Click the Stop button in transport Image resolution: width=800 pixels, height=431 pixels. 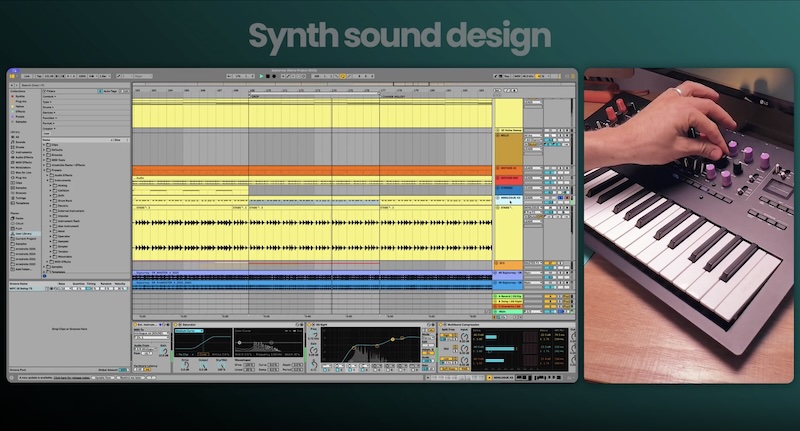tap(268, 75)
